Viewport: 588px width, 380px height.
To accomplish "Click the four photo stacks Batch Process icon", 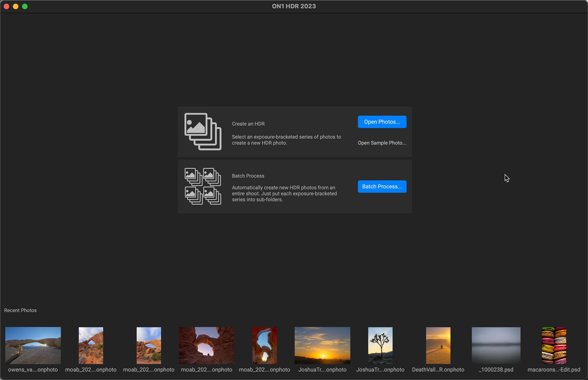I will click(x=203, y=186).
